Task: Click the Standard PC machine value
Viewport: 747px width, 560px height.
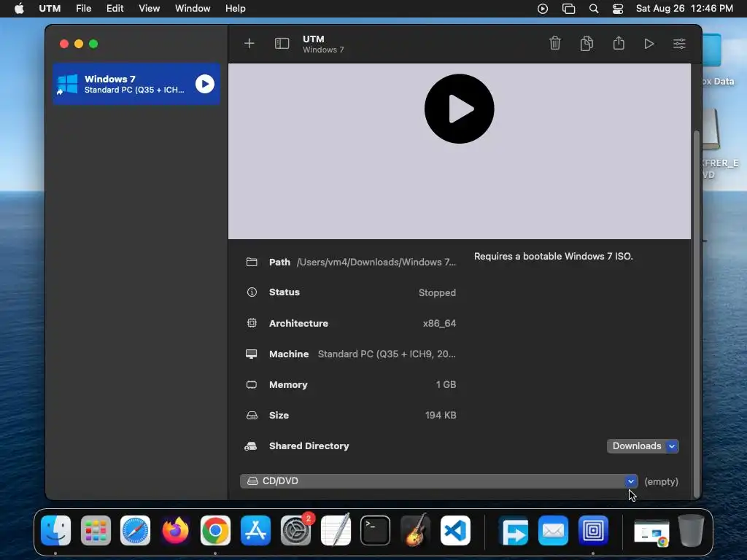Action: click(387, 354)
